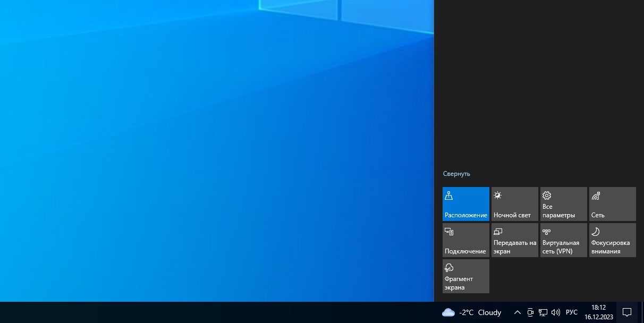Screen dimensions: 644x323
Task: Click the Meet Now camera tray icon
Action: (x=530, y=312)
